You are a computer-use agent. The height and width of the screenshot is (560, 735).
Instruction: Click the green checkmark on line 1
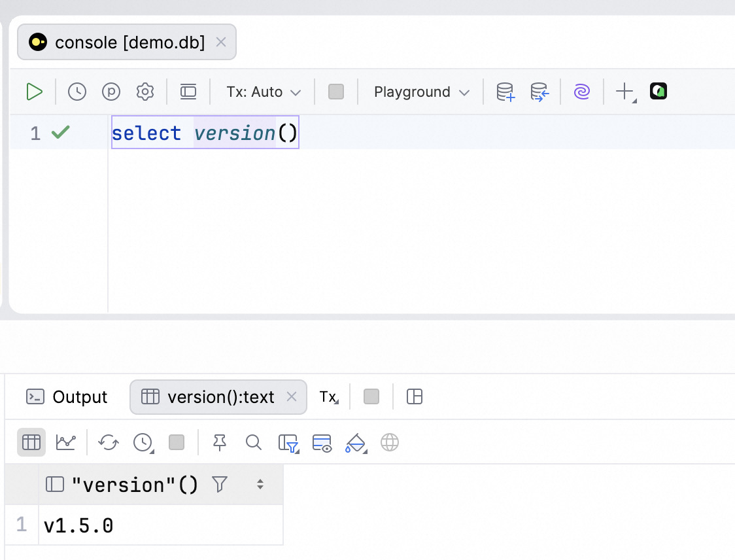60,133
